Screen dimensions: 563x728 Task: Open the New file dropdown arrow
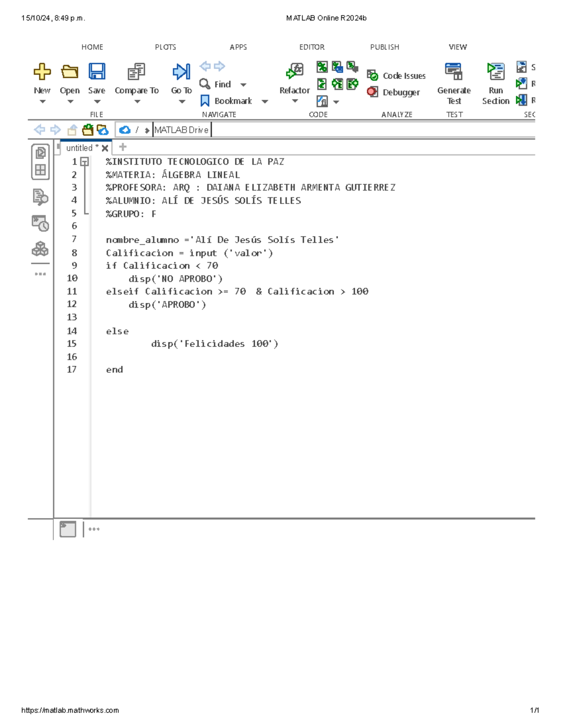click(42, 101)
